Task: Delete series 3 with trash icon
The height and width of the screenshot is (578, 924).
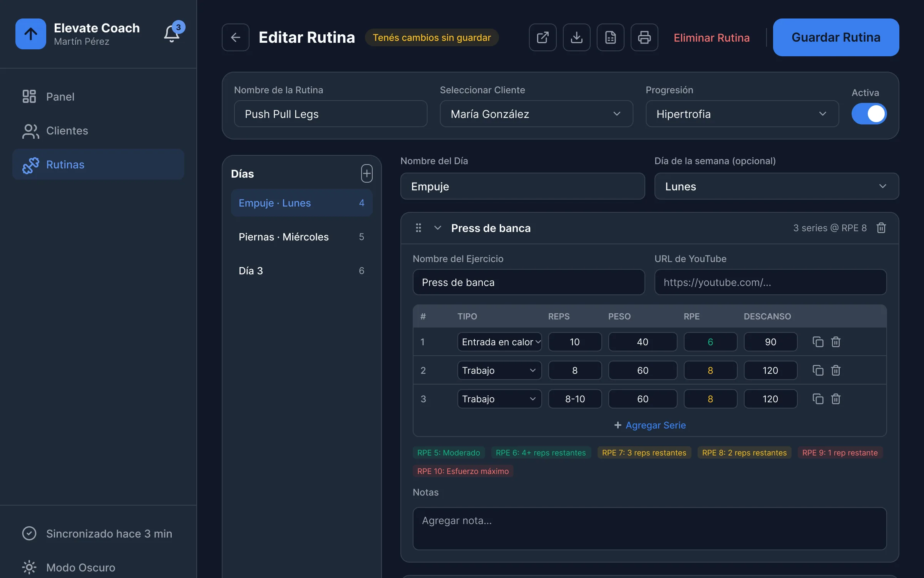Action: [x=835, y=399]
